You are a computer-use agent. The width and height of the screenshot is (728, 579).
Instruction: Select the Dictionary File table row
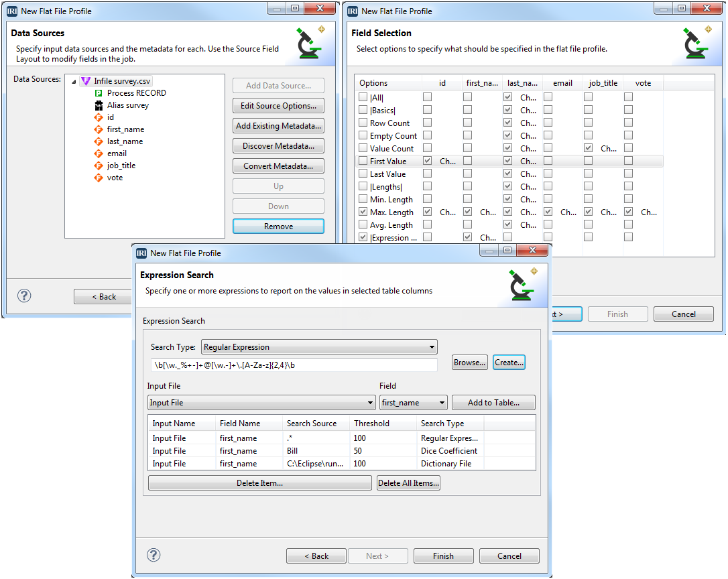point(342,463)
